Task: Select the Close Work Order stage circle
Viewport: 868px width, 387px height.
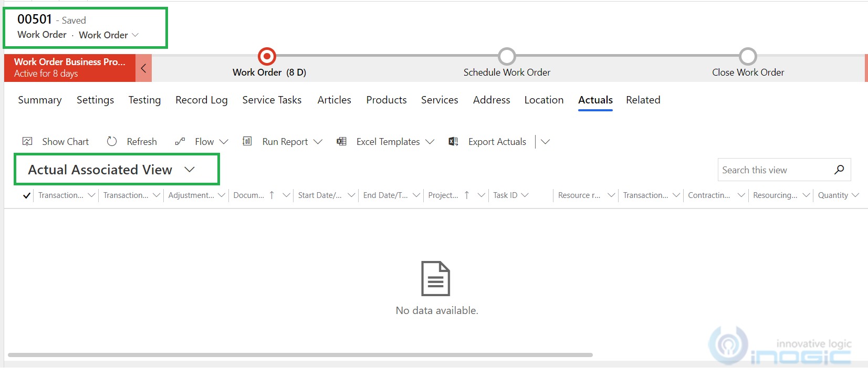Action: point(748,56)
